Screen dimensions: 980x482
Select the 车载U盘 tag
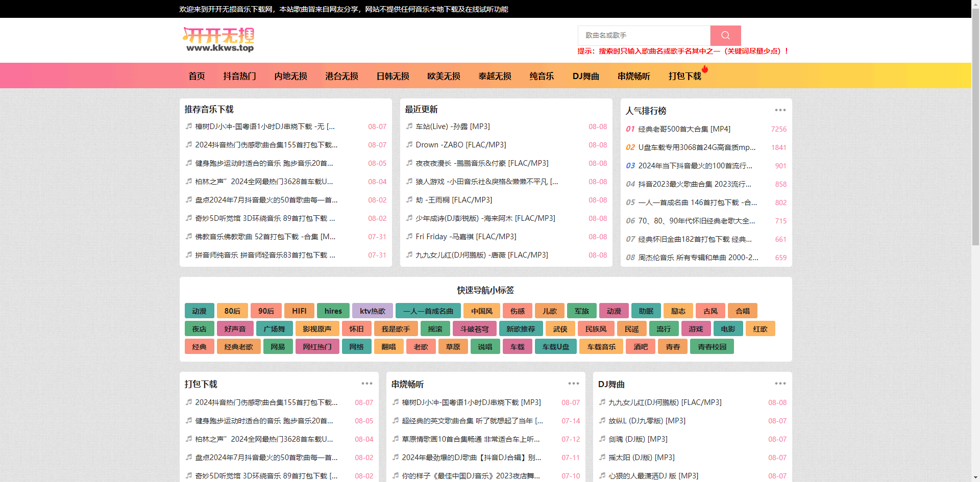click(x=556, y=346)
